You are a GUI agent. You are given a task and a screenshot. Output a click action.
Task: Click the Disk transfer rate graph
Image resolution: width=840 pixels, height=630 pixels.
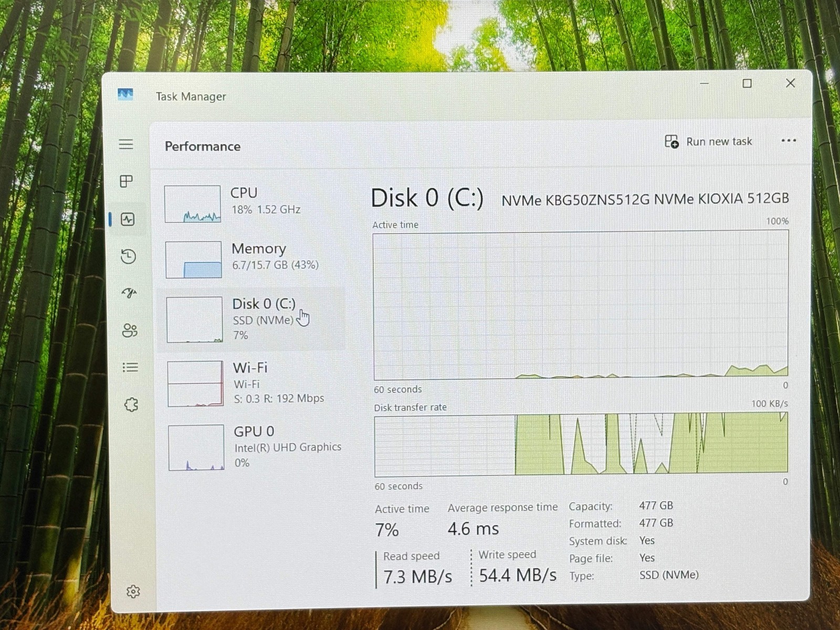(x=581, y=445)
